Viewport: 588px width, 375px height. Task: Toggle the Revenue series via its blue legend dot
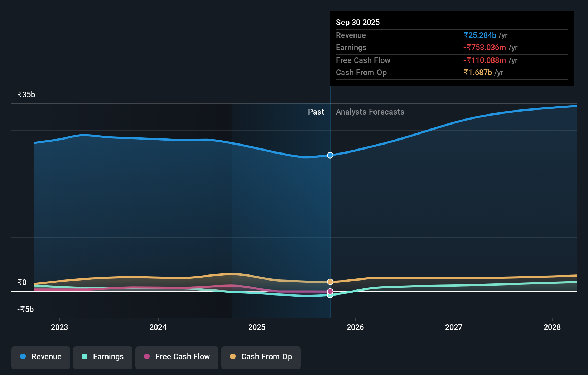point(23,357)
